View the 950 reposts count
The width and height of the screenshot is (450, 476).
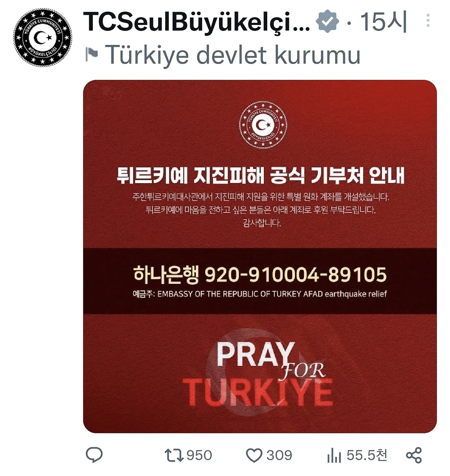tap(199, 455)
